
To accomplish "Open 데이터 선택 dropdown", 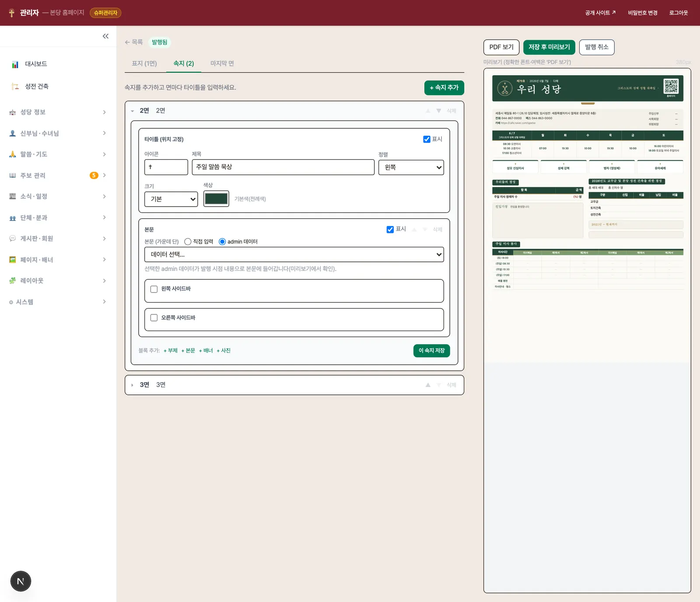I will coord(294,254).
